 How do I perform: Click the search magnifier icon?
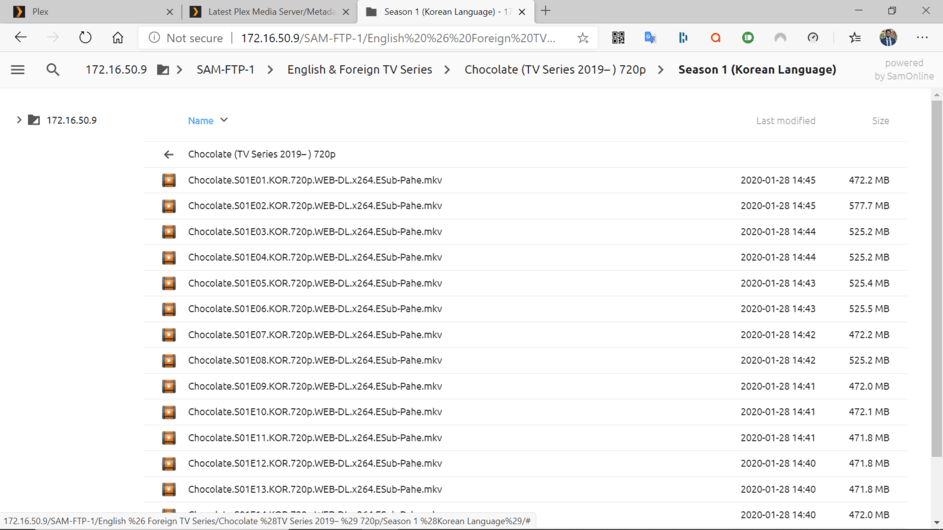click(53, 70)
